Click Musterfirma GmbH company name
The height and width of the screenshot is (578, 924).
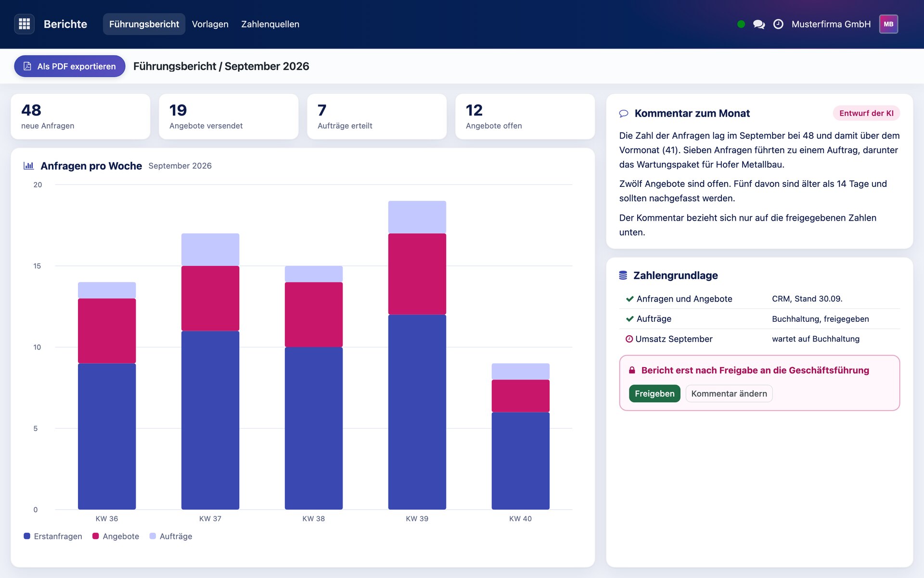tap(831, 24)
